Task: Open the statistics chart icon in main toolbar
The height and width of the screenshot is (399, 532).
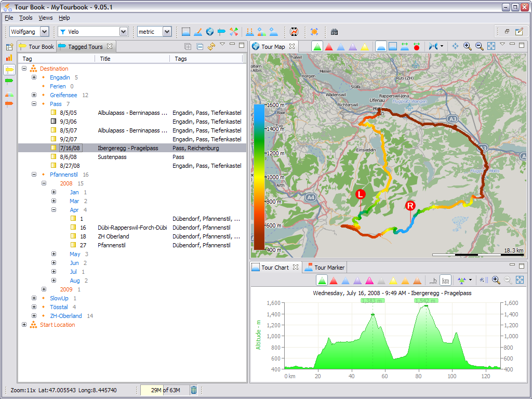Action: (294, 32)
